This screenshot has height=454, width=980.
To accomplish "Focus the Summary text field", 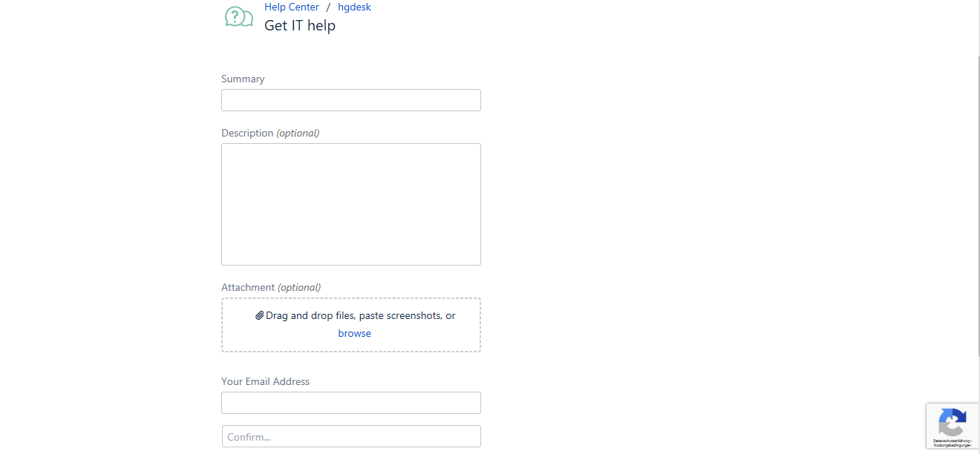I will (351, 100).
